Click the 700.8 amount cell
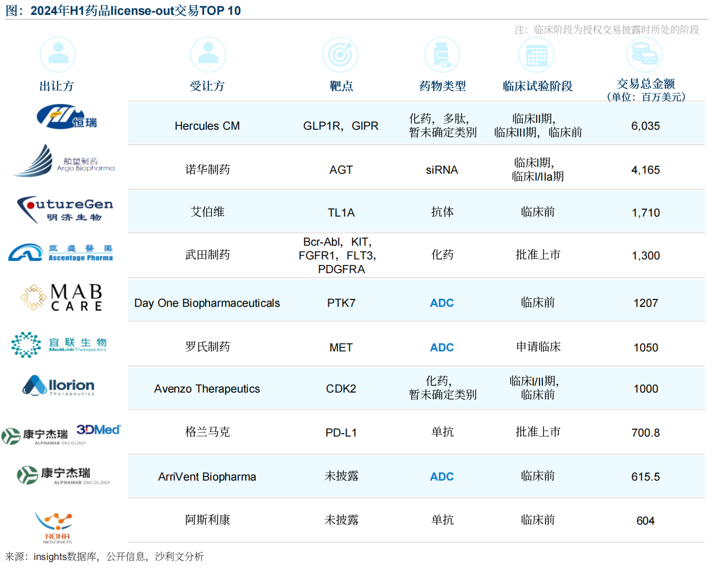This screenshot has height=568, width=728. tap(646, 433)
